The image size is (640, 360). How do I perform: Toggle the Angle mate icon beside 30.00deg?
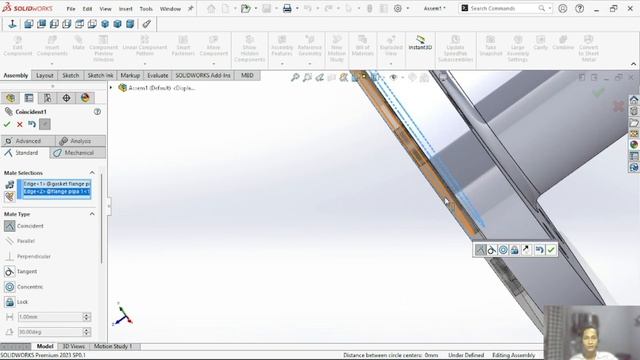tap(9, 332)
